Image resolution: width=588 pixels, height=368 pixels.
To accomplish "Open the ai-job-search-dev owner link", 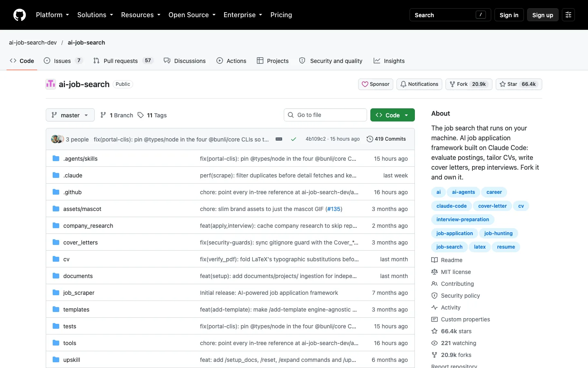I will 33,43.
